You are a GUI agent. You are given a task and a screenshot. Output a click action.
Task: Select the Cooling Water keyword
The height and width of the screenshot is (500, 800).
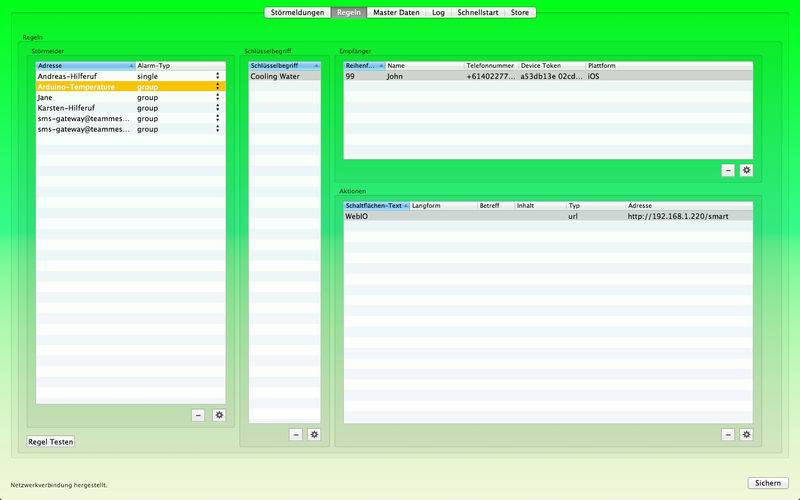click(x=285, y=76)
